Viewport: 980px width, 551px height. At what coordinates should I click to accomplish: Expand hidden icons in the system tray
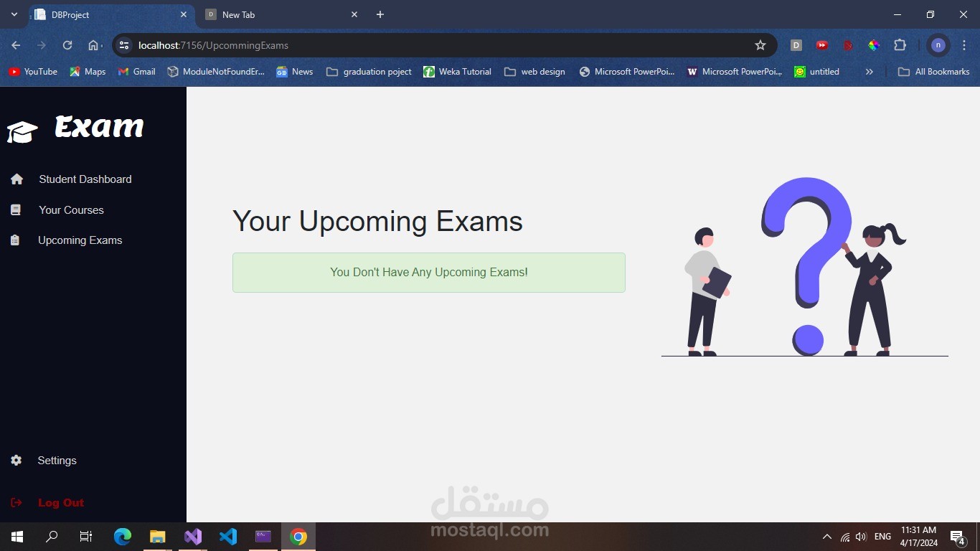[826, 536]
